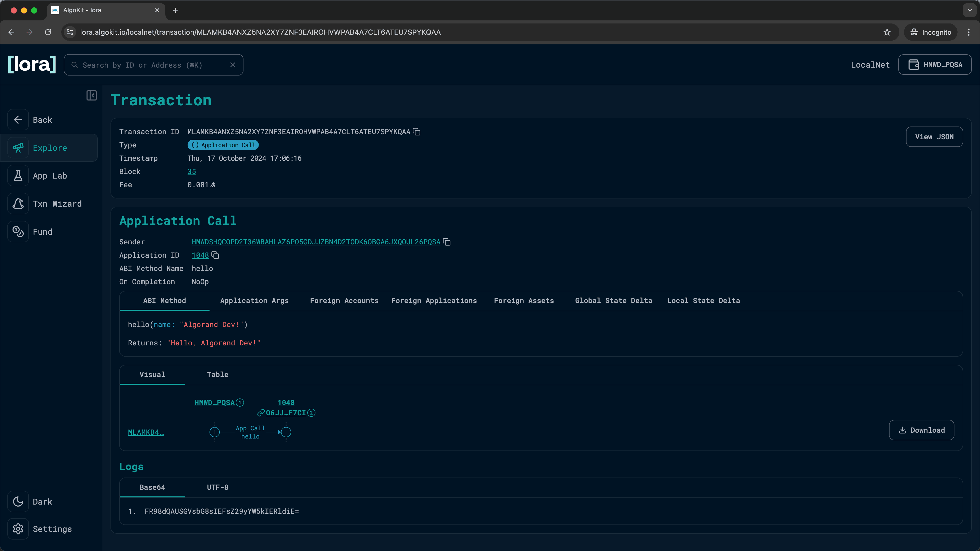
Task: Toggle Dark mode
Action: point(42,501)
